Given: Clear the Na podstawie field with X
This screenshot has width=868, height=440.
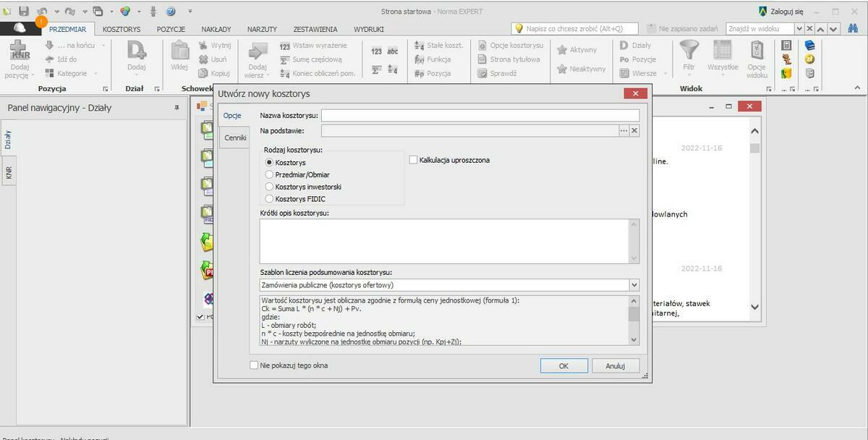Looking at the screenshot, I should 634,131.
